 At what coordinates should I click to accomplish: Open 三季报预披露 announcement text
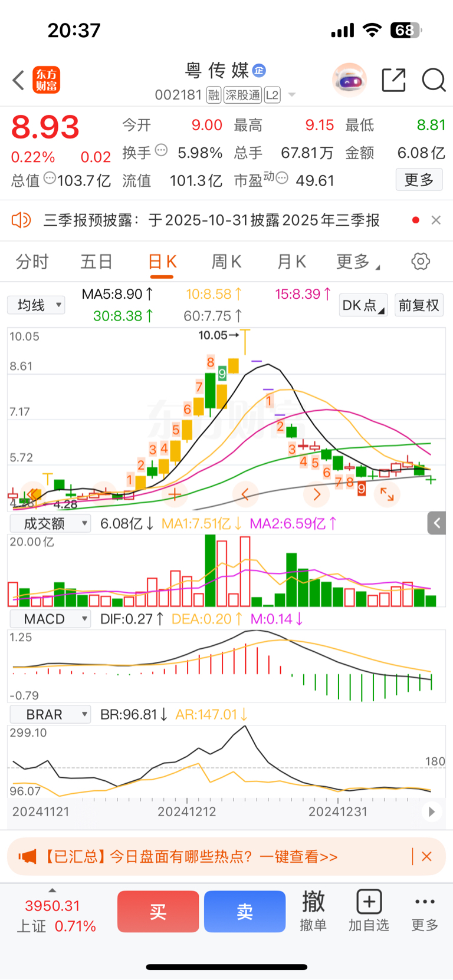coord(212,220)
